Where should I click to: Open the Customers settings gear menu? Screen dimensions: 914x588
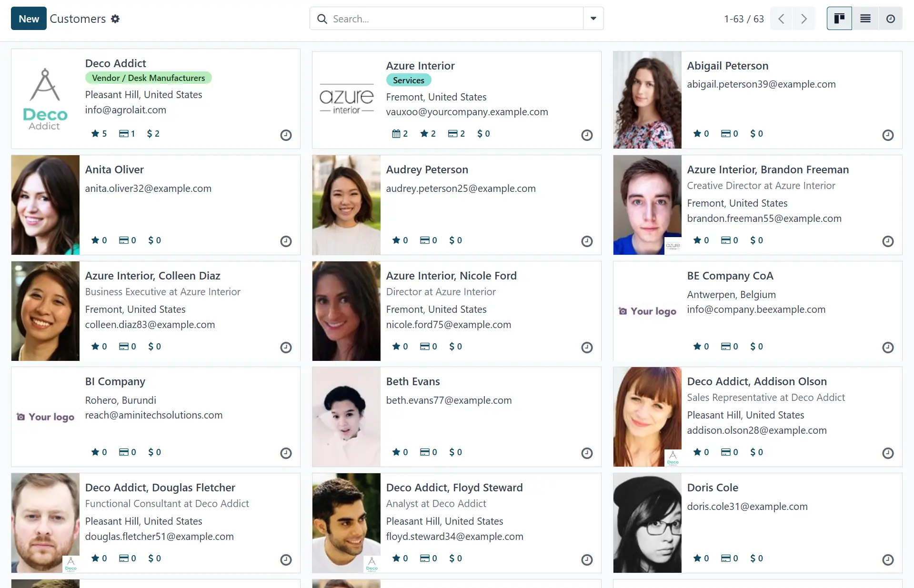click(x=115, y=19)
